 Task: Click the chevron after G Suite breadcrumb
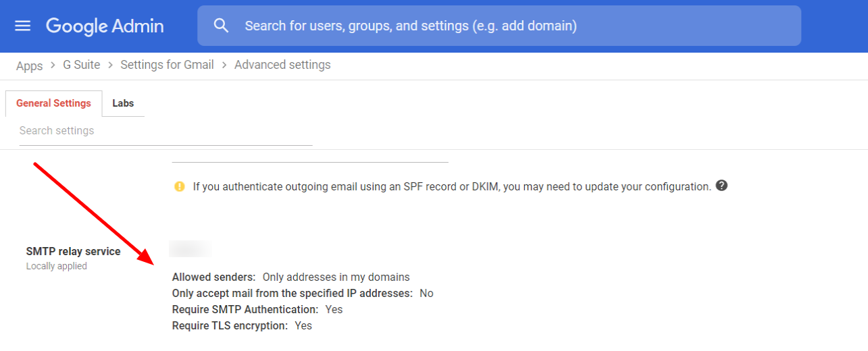pyautogui.click(x=110, y=65)
